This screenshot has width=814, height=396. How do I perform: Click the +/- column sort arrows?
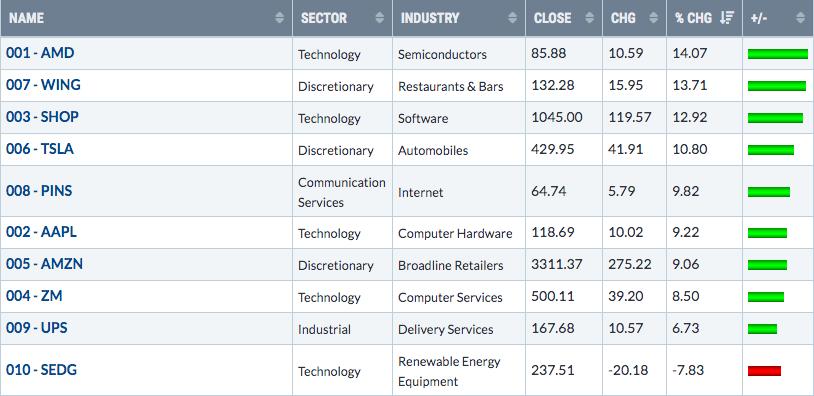pos(800,18)
